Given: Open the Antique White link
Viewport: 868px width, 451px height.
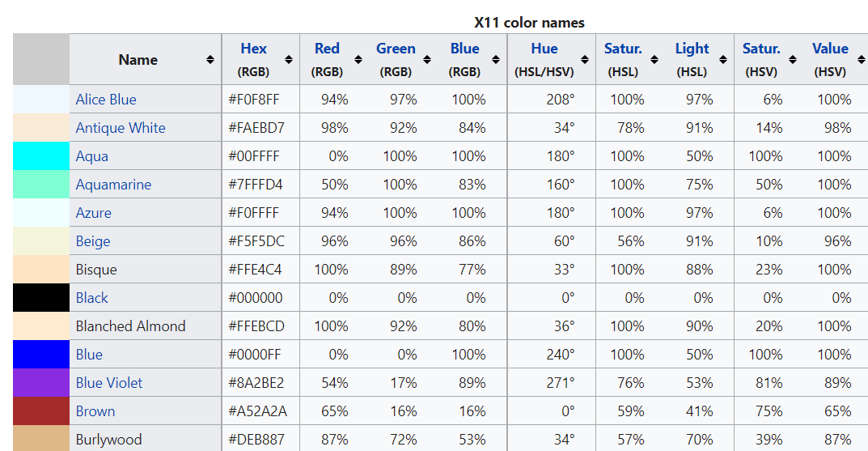Looking at the screenshot, I should point(121,128).
